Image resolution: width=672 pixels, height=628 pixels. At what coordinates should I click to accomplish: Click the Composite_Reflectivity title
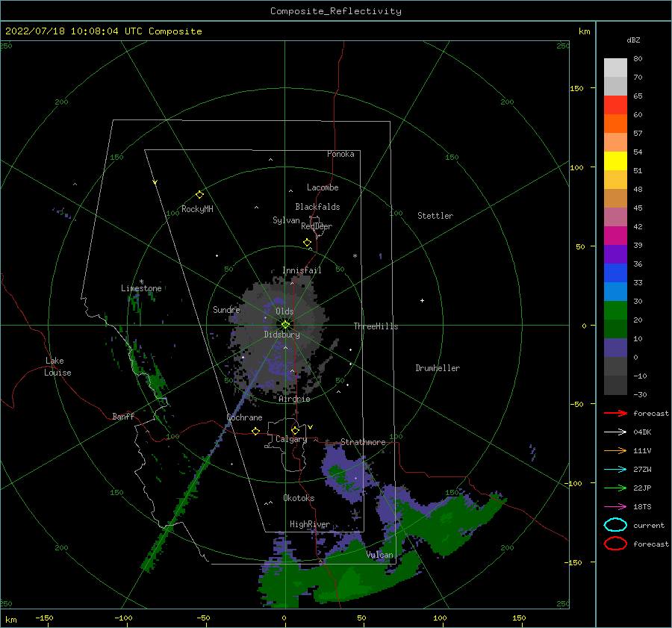point(335,11)
